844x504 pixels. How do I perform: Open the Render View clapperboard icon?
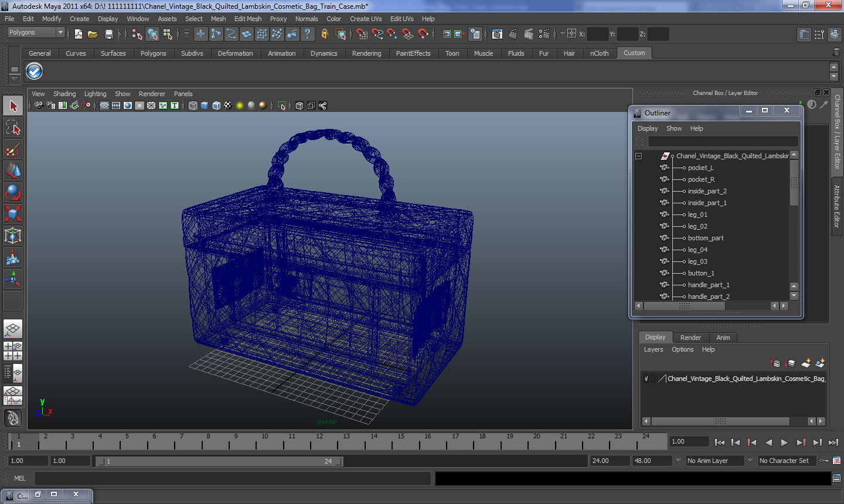pyautogui.click(x=497, y=34)
